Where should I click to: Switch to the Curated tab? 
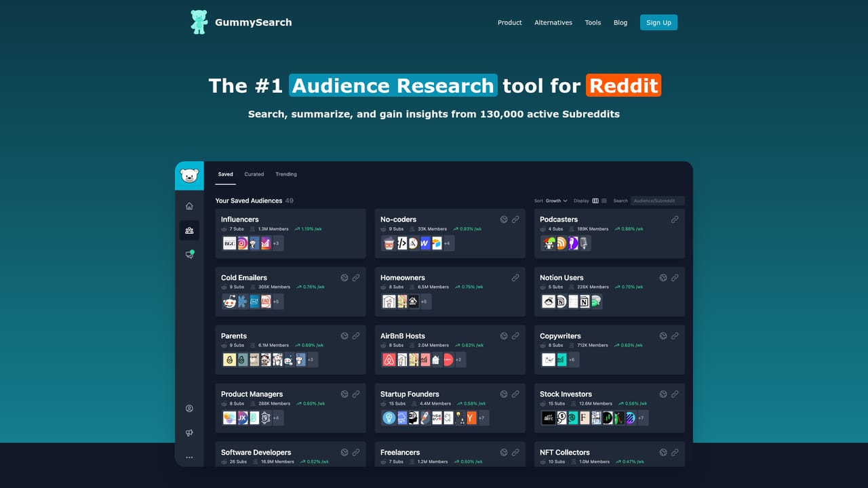click(x=254, y=174)
